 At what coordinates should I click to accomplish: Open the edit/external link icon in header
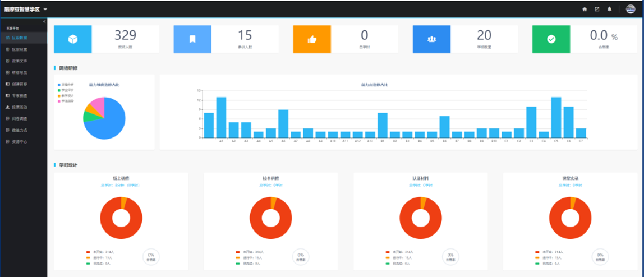click(597, 9)
